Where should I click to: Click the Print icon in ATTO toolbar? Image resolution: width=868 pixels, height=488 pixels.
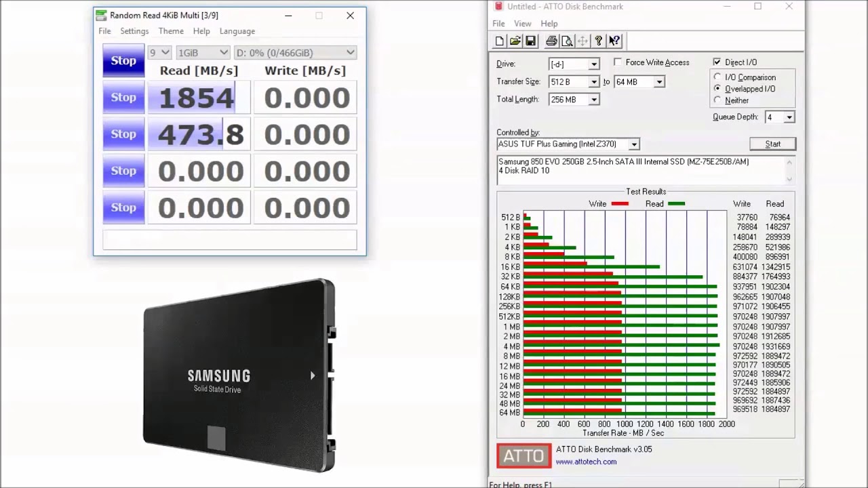[551, 41]
